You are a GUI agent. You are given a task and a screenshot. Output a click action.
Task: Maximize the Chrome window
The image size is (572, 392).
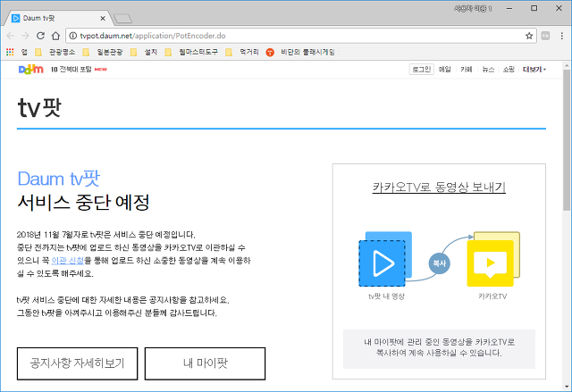tap(534, 8)
